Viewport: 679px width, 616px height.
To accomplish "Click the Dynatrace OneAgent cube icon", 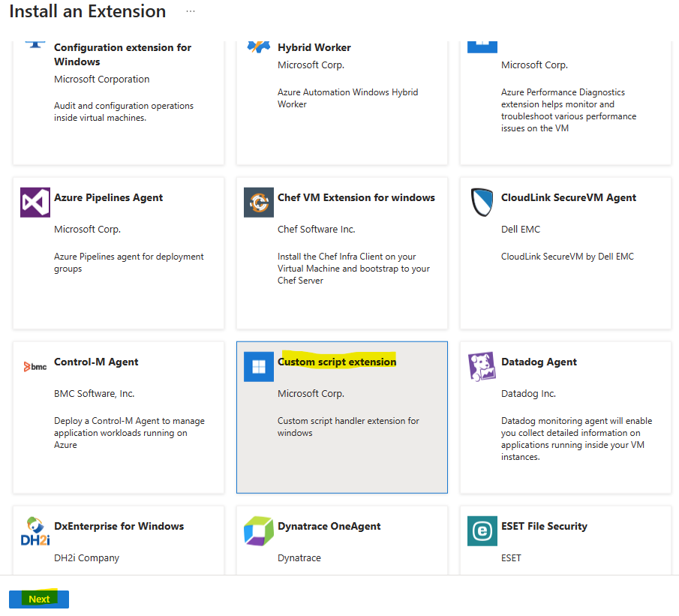I will (x=259, y=531).
